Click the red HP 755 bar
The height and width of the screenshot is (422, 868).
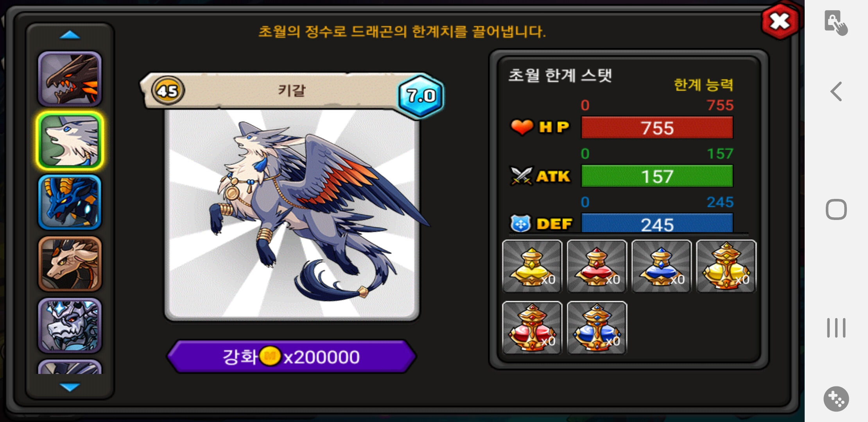tap(657, 128)
